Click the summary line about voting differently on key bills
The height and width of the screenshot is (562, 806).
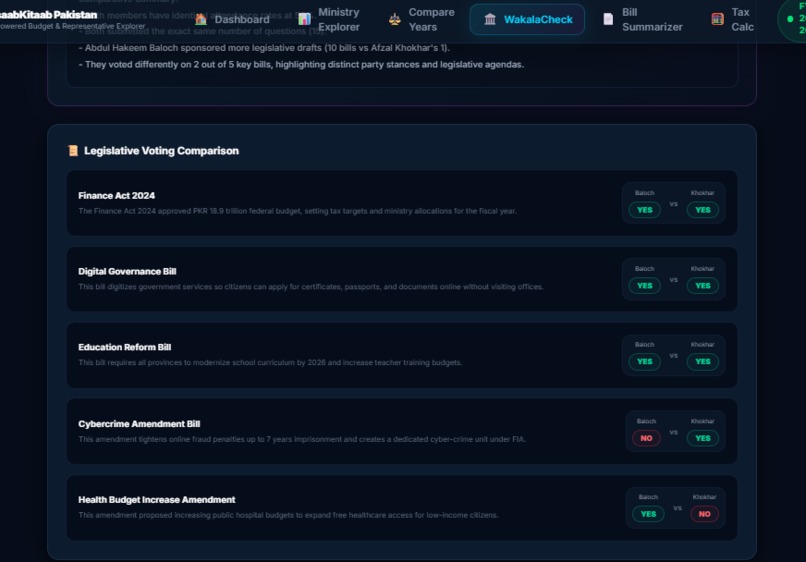[x=301, y=64]
